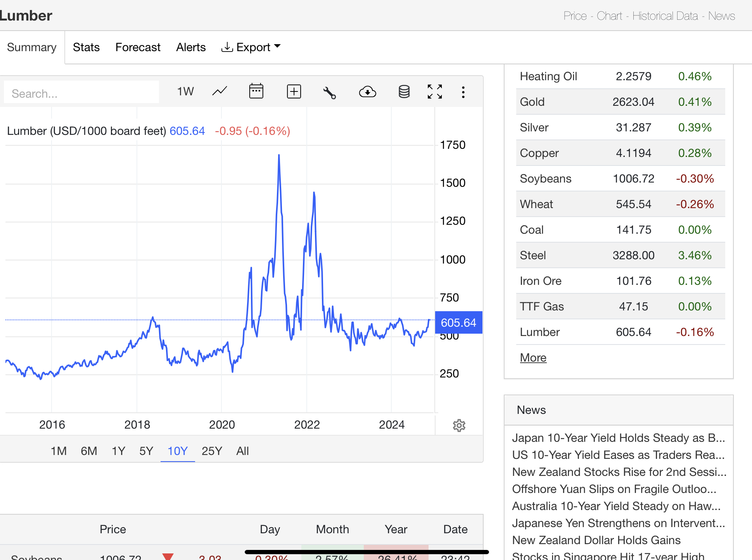
Task: Open the Wheat commodity row
Action: coord(621,204)
